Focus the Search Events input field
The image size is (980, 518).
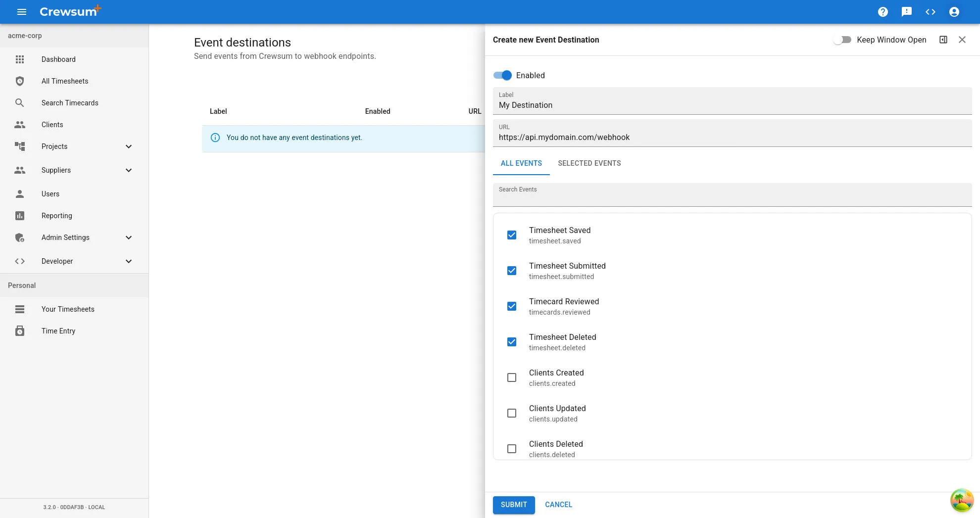(x=732, y=197)
